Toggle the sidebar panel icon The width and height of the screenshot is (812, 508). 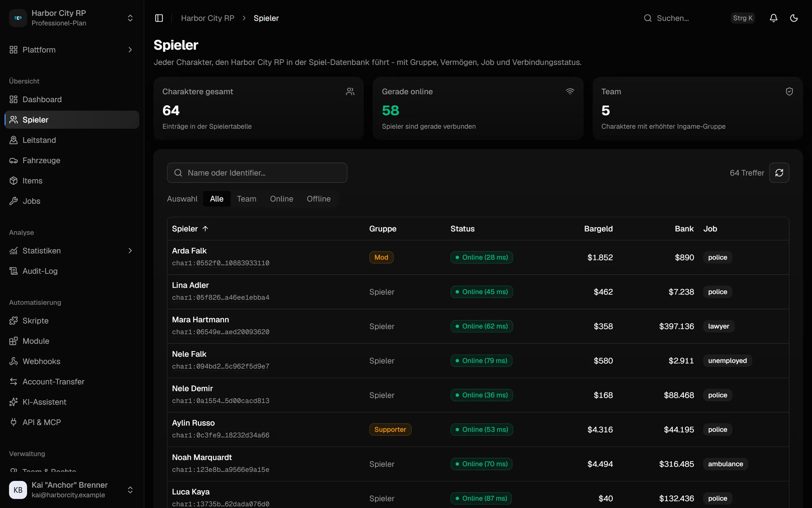tap(159, 18)
